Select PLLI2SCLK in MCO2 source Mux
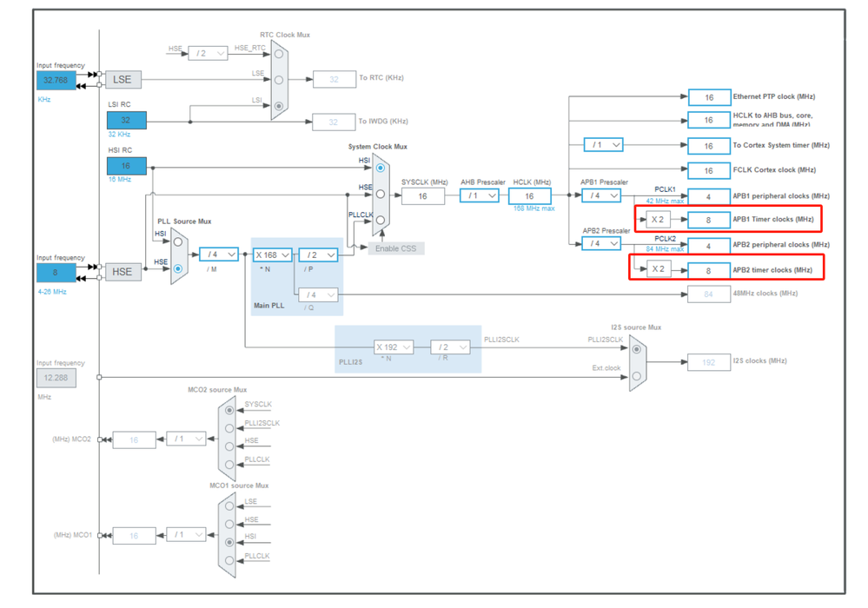This screenshot has height=608, width=868. pos(229,428)
